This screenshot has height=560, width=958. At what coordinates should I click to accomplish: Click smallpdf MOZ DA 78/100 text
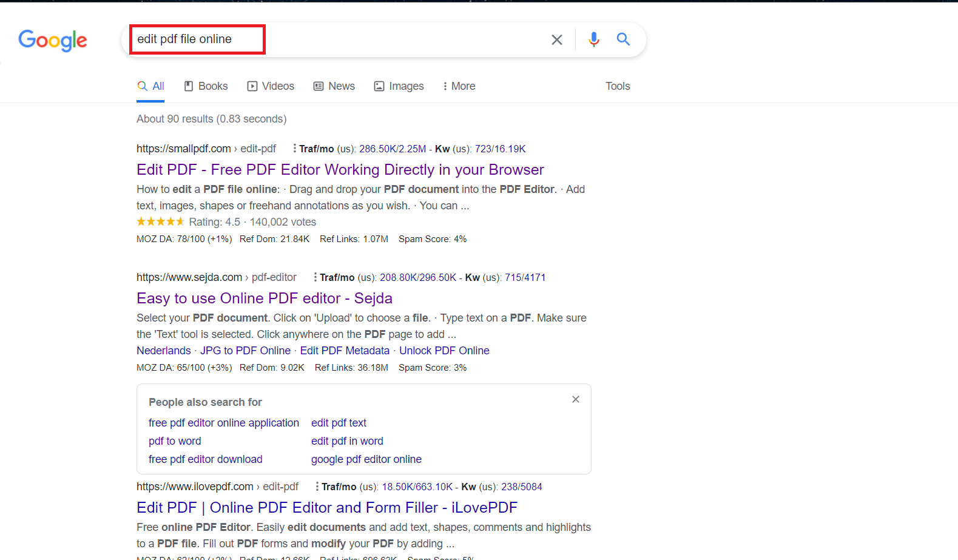click(x=184, y=239)
